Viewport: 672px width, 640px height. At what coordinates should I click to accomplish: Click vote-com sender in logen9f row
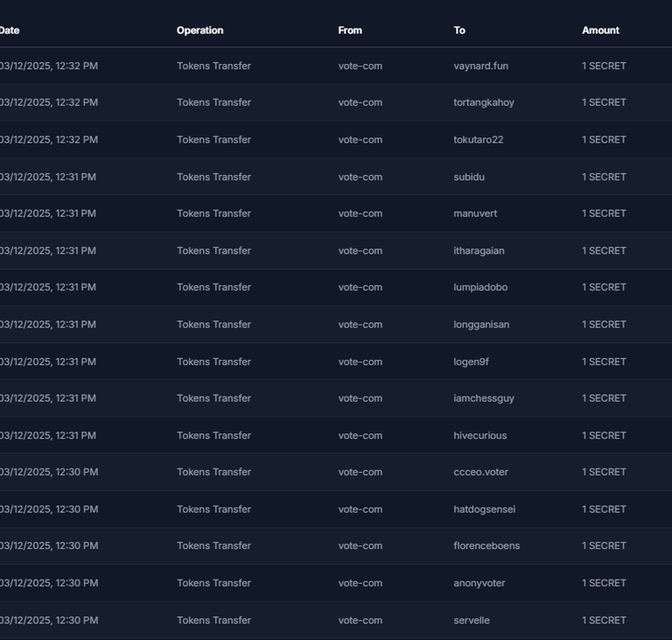[x=360, y=362]
